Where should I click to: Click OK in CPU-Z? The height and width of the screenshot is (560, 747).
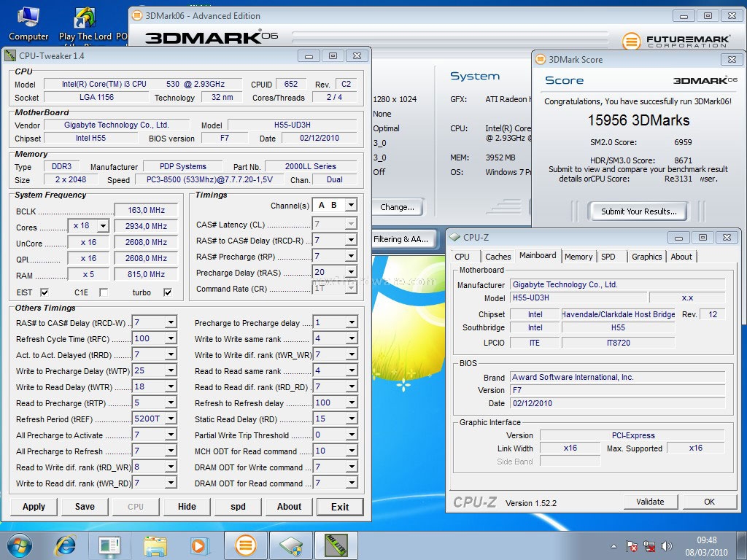[709, 502]
